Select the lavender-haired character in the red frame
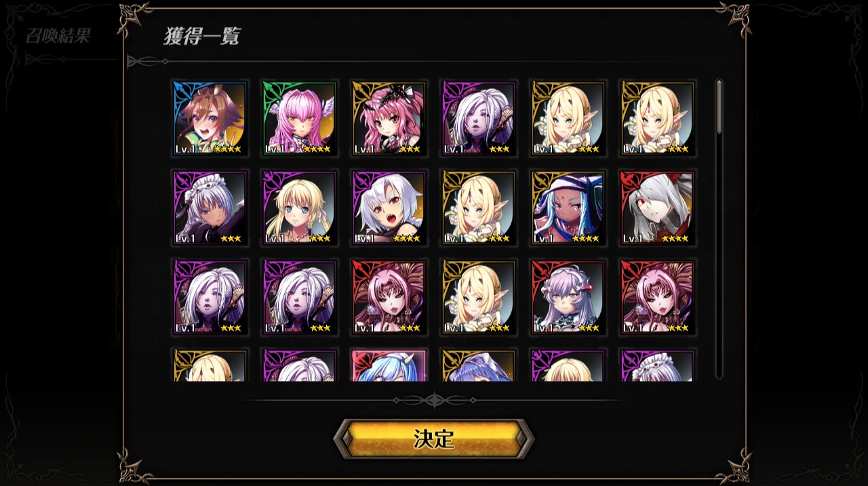 pos(568,298)
